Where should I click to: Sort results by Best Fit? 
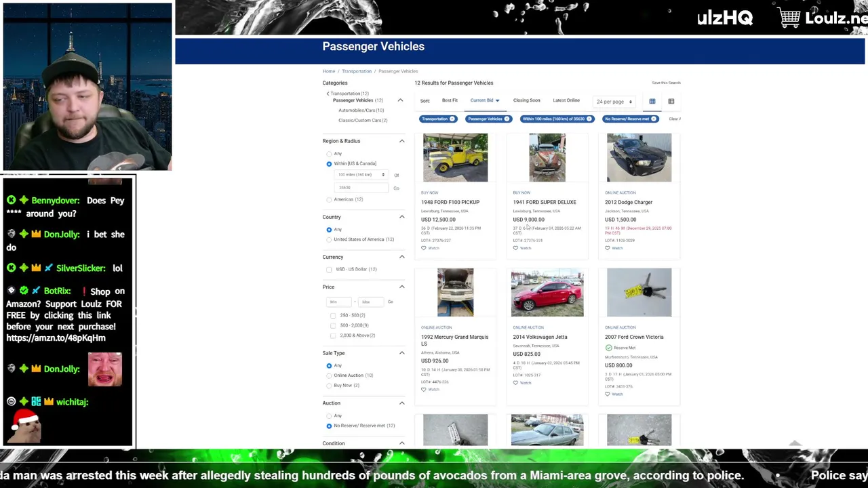click(x=450, y=100)
